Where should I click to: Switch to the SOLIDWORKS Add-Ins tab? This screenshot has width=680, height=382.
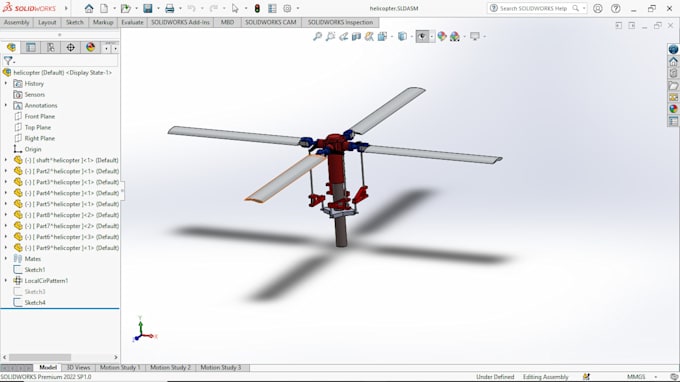[180, 22]
